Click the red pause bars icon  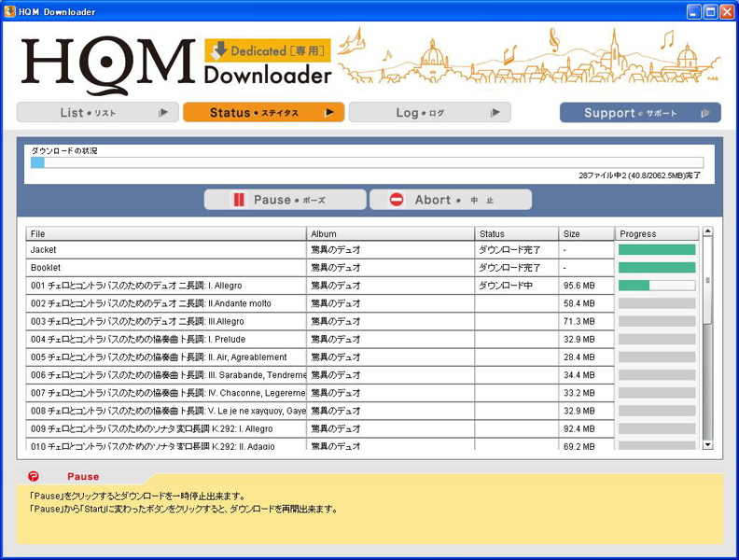pyautogui.click(x=239, y=200)
